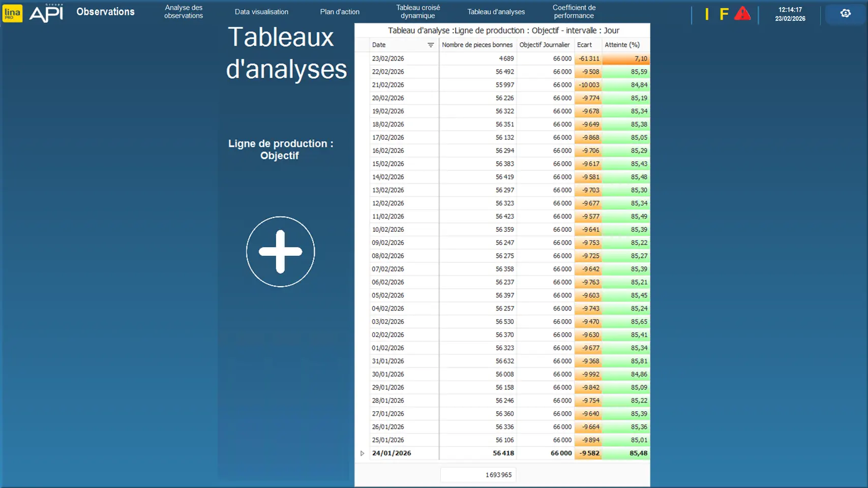Click the total field showing 1 693 965
This screenshot has width=868, height=488.
tap(478, 475)
